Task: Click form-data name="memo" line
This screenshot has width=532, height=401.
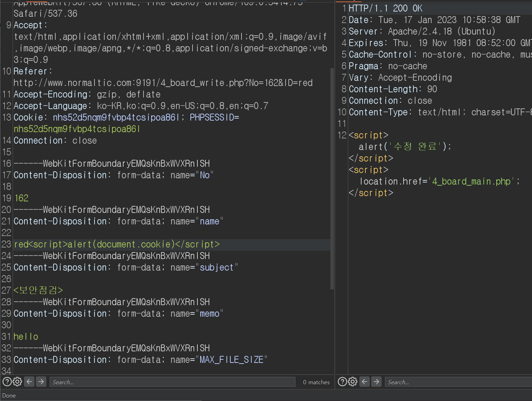Action: 118,314
